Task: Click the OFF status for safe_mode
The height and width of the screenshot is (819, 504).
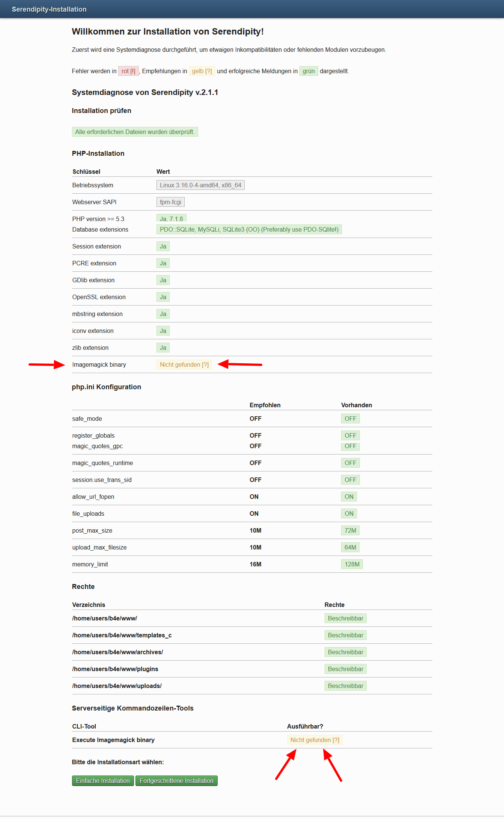Action: [x=351, y=419]
